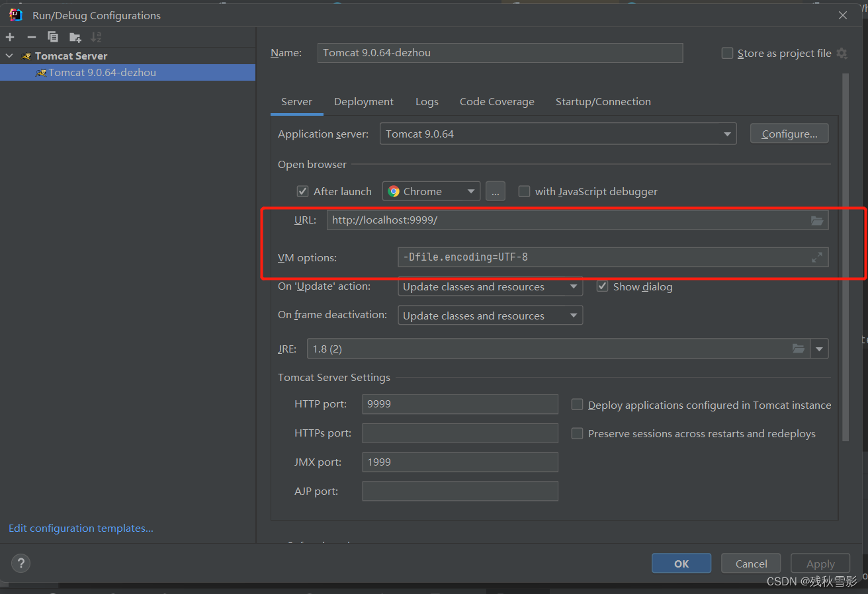Uncheck the After launch checkbox
The width and height of the screenshot is (868, 594).
tap(302, 191)
